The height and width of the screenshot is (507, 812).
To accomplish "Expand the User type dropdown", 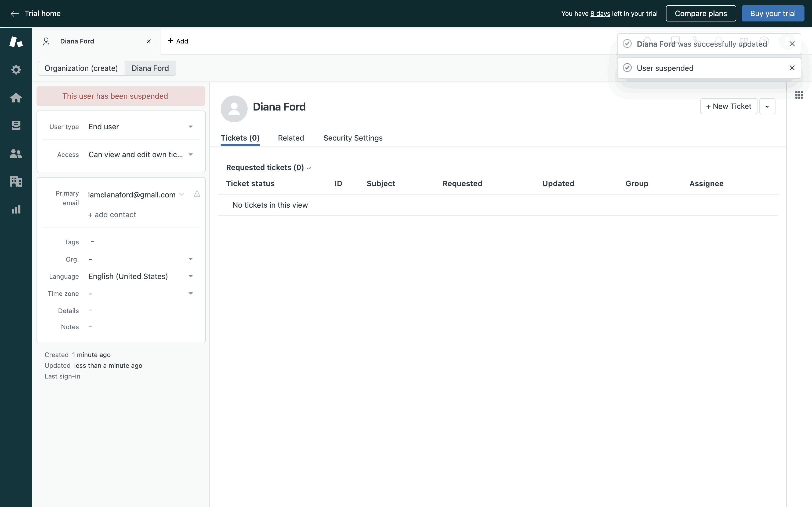I will (x=190, y=127).
